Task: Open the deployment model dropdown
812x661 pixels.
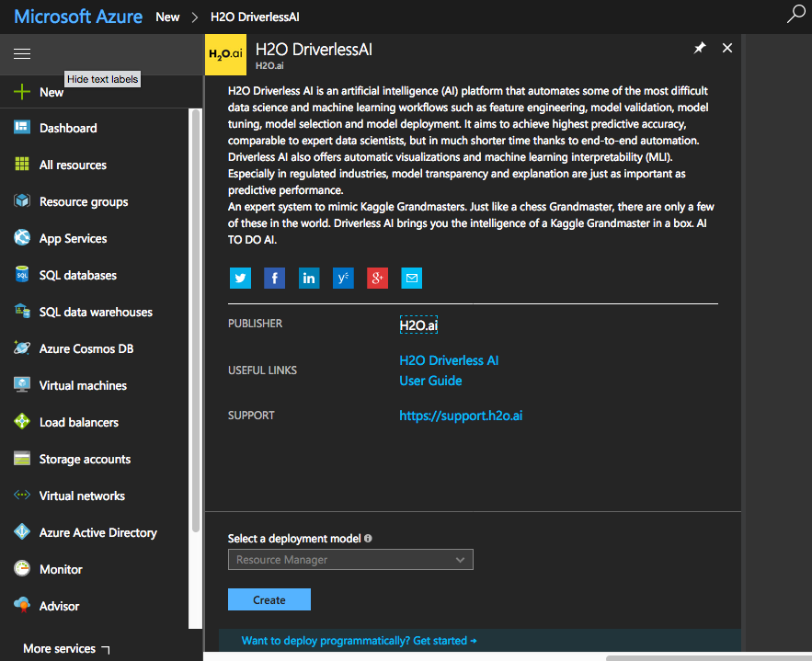Action: [350, 559]
